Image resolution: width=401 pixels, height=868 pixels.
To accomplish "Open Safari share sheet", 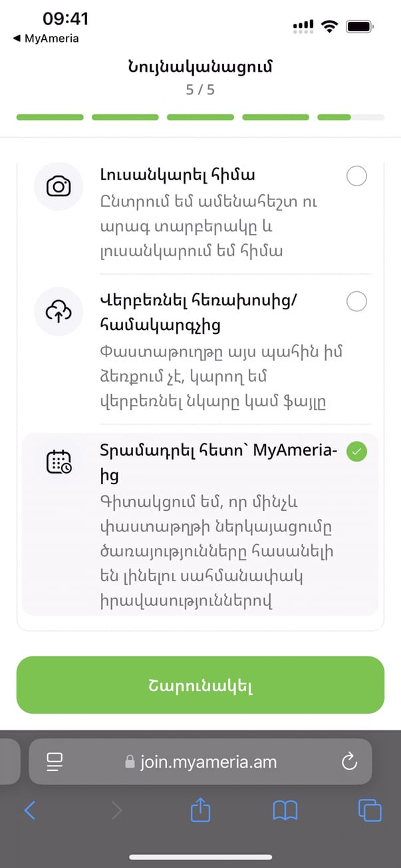I will (x=200, y=809).
